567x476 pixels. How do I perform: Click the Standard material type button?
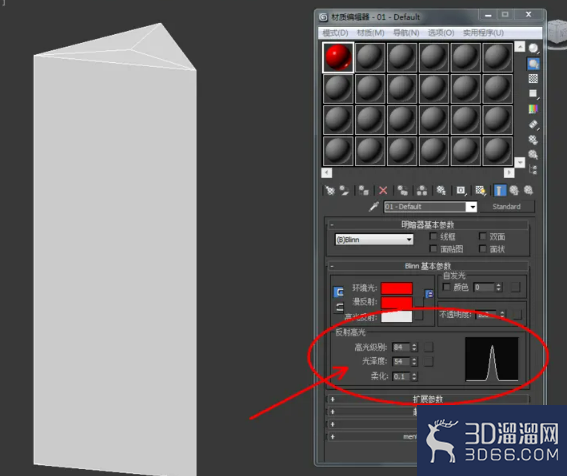click(506, 207)
